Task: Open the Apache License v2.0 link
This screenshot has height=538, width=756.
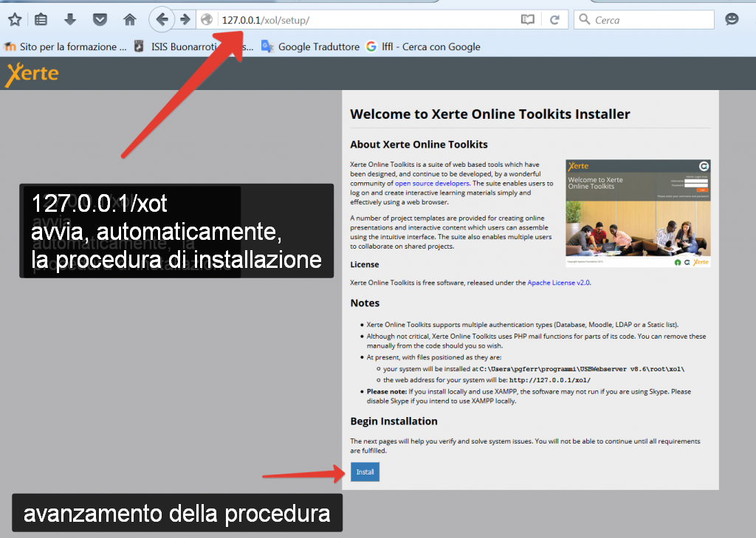Action: (x=558, y=283)
